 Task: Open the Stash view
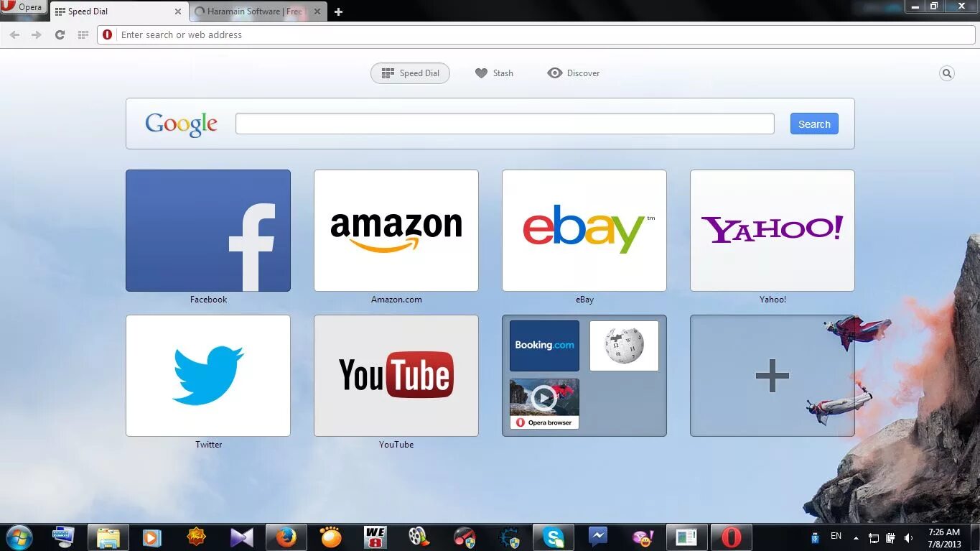point(494,73)
